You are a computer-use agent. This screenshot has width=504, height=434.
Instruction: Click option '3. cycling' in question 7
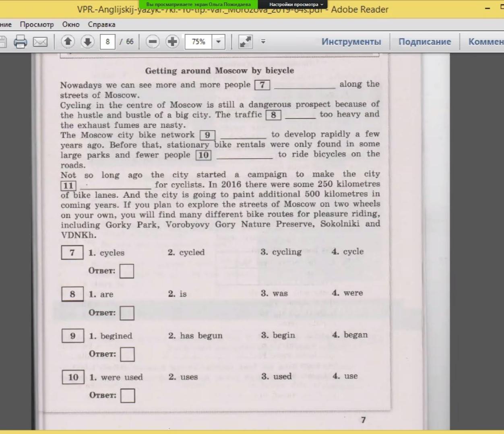[281, 252]
